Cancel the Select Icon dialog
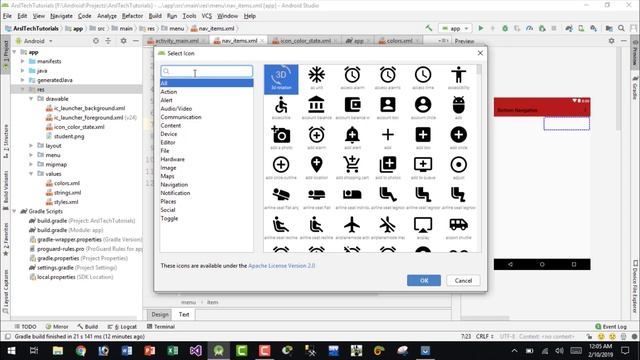This screenshot has height=360, width=640. (x=463, y=280)
